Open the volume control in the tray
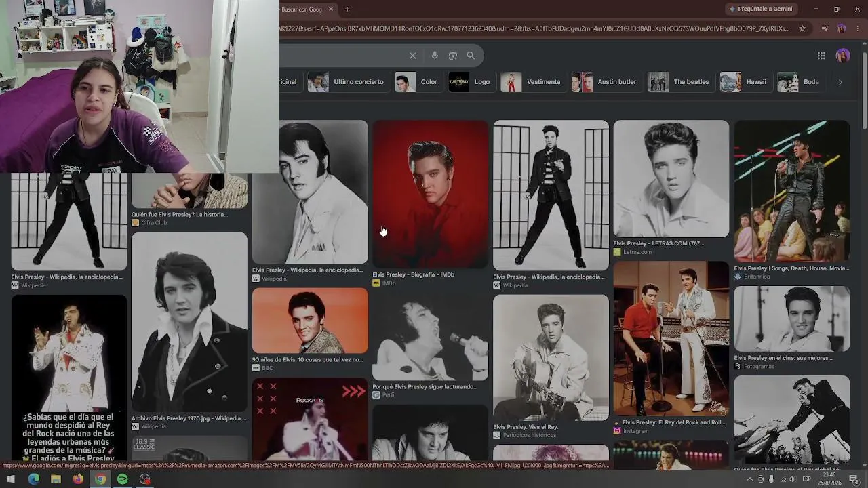This screenshot has height=488, width=868. [x=793, y=479]
